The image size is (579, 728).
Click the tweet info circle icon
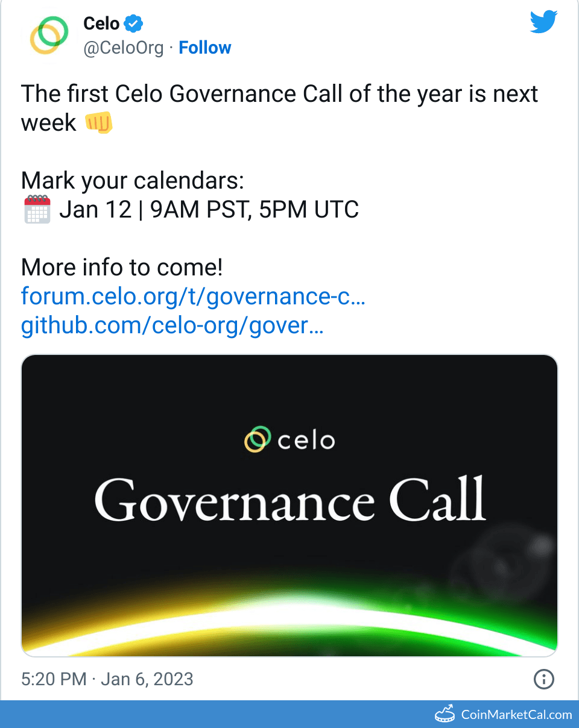pos(544,680)
